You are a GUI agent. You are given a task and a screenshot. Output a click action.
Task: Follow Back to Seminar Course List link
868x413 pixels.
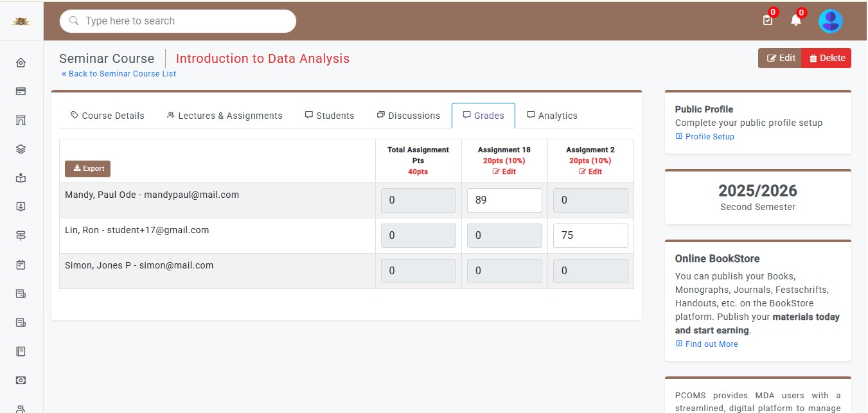119,74
